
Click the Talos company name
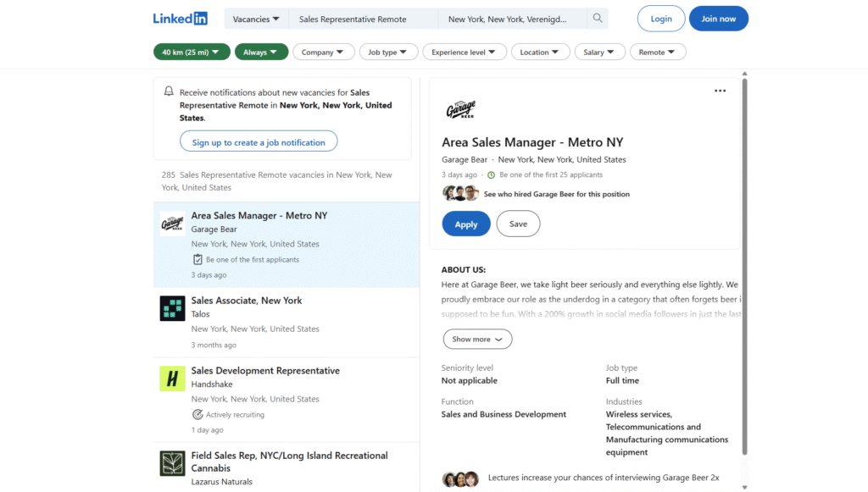tap(200, 314)
